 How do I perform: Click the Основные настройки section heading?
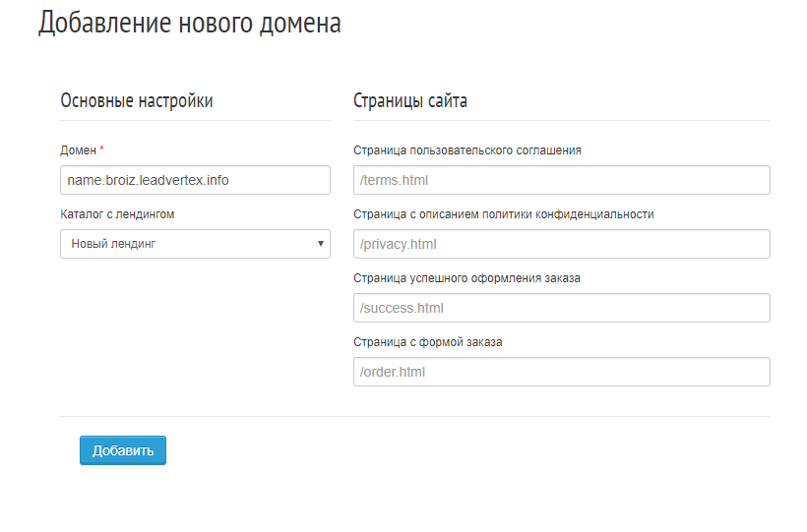point(137,100)
